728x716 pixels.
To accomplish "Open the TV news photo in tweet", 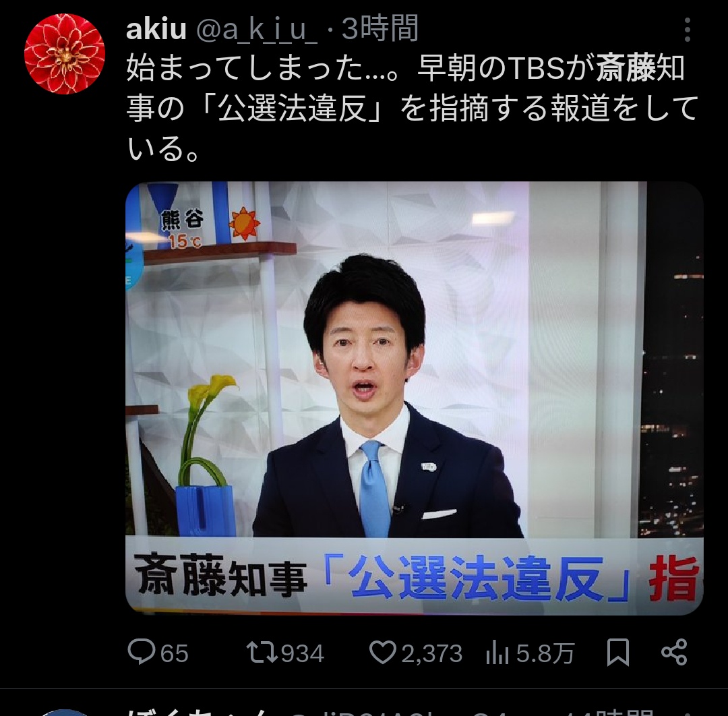I will (x=414, y=398).
